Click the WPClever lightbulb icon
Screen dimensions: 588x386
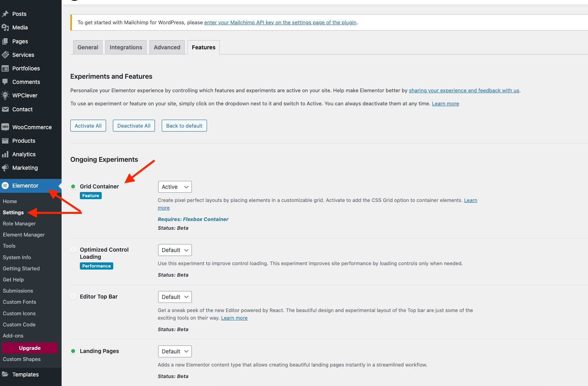tap(5, 95)
